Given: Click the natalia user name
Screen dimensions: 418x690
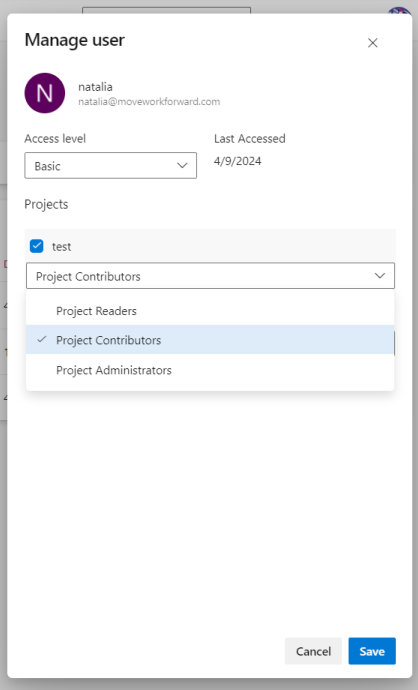Looking at the screenshot, I should pyautogui.click(x=95, y=87).
